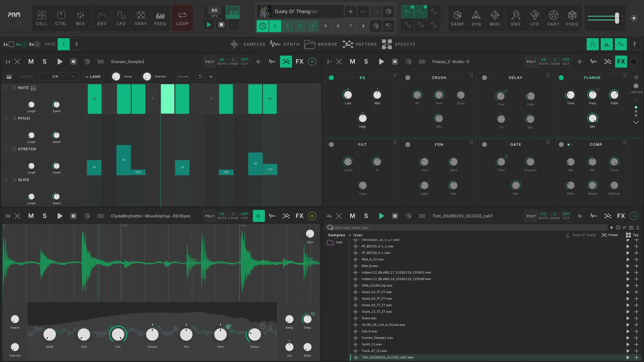This screenshot has height=362, width=644.
Task: Open the CELL view icon
Action: coord(42,18)
